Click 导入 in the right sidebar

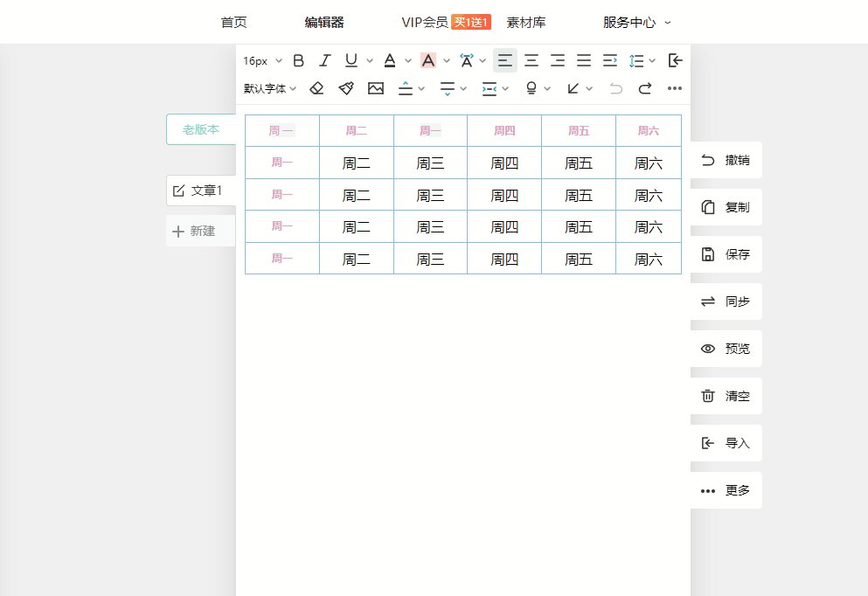click(x=726, y=443)
